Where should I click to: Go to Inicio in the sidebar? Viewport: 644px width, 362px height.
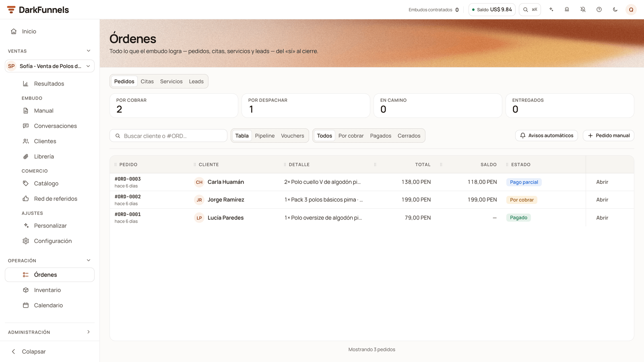click(50, 31)
